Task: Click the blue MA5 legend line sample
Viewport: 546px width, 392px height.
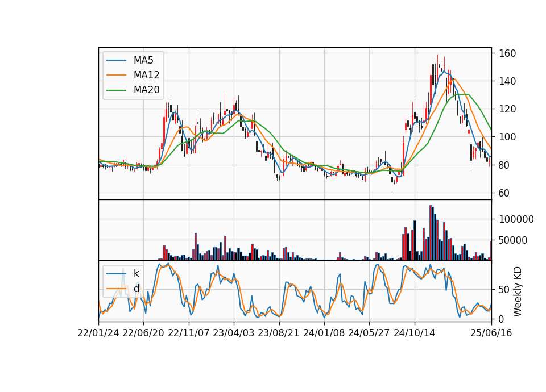Action: click(x=116, y=60)
